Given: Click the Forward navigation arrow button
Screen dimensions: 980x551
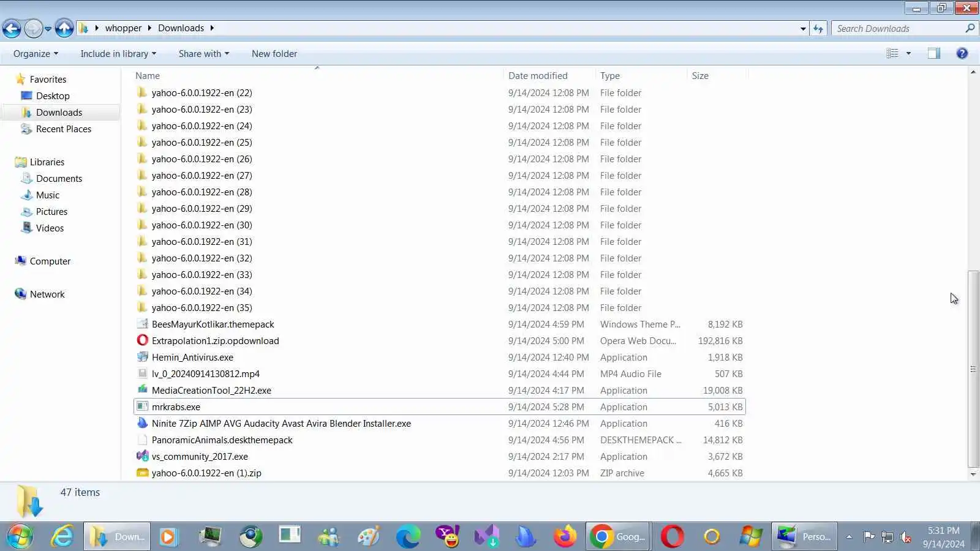Looking at the screenshot, I should click(34, 28).
